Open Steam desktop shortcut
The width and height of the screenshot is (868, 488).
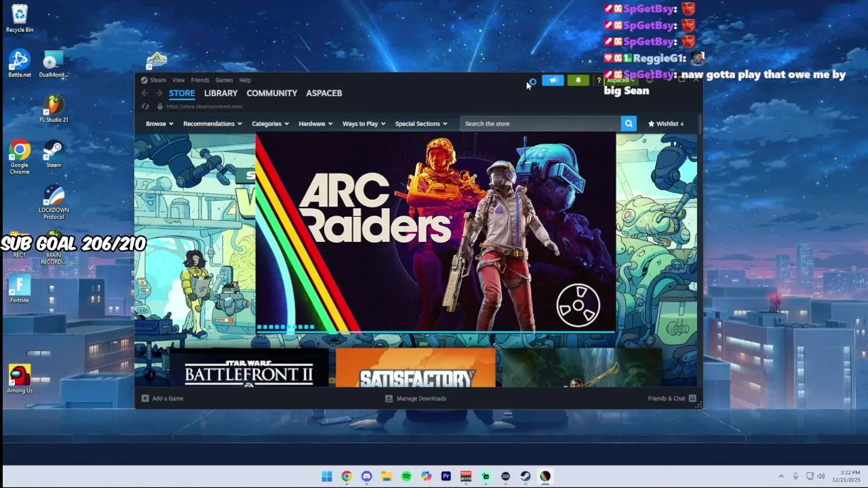pyautogui.click(x=54, y=154)
